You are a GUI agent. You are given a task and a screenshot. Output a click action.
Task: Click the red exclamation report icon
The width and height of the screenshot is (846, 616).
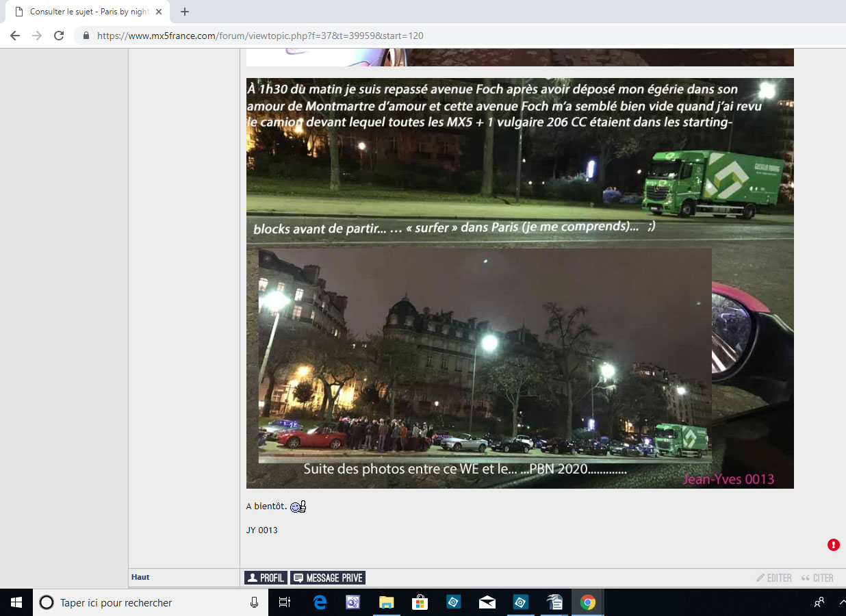point(833,545)
